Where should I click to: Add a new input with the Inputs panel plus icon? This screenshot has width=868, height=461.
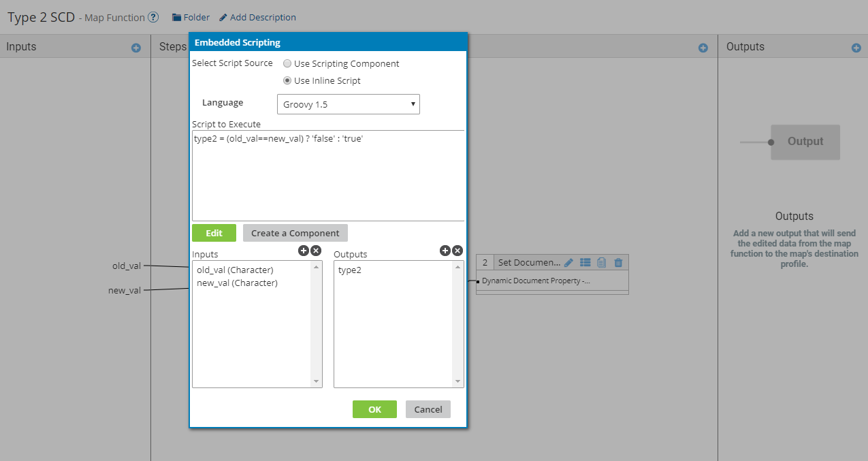135,48
